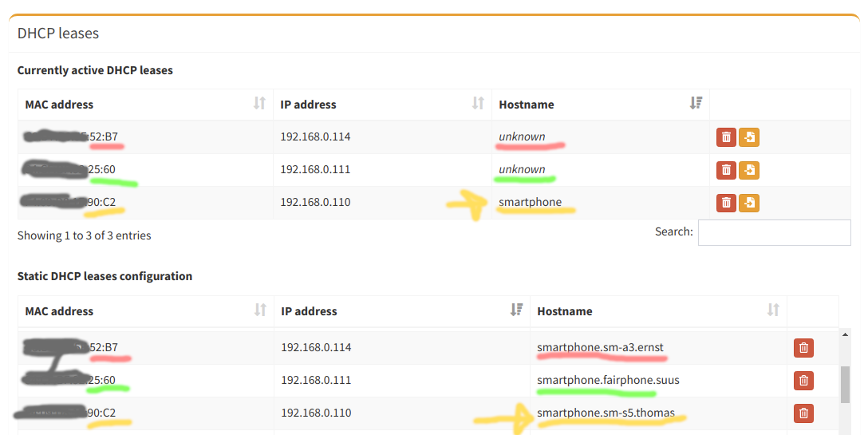This screenshot has width=868, height=435.
Task: Sort active leases by Hostname
Action: pos(696,103)
